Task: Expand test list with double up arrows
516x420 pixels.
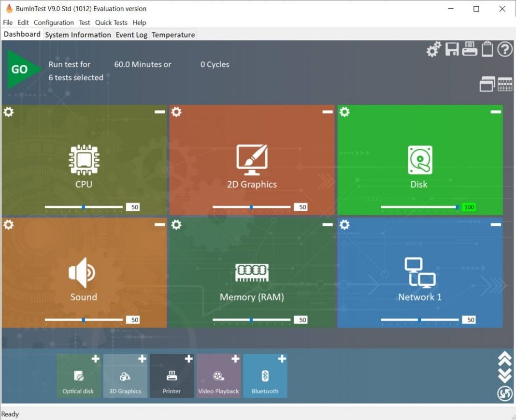Action: click(x=504, y=358)
